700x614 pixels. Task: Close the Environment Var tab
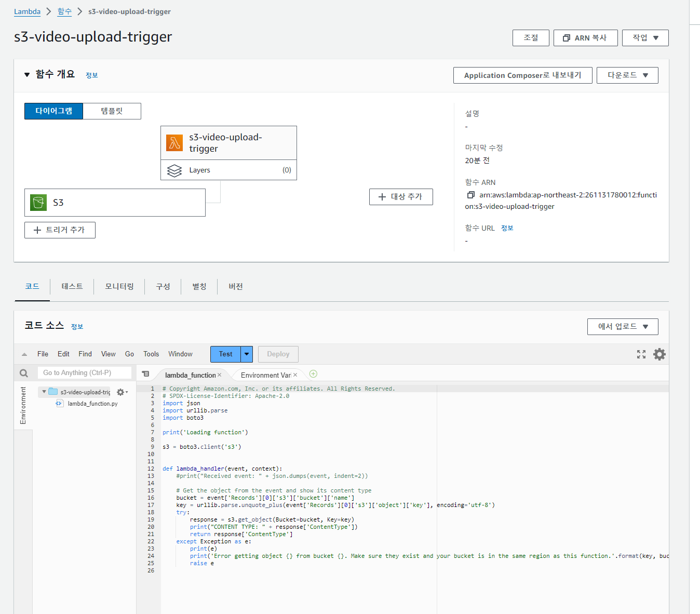pyautogui.click(x=295, y=375)
